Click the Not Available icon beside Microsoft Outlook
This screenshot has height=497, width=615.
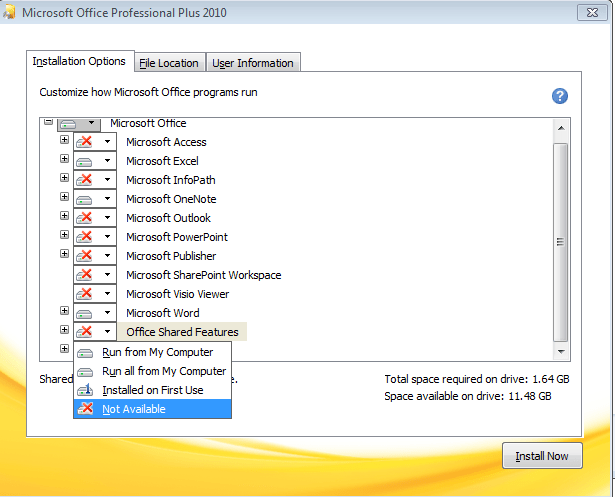[x=84, y=218]
